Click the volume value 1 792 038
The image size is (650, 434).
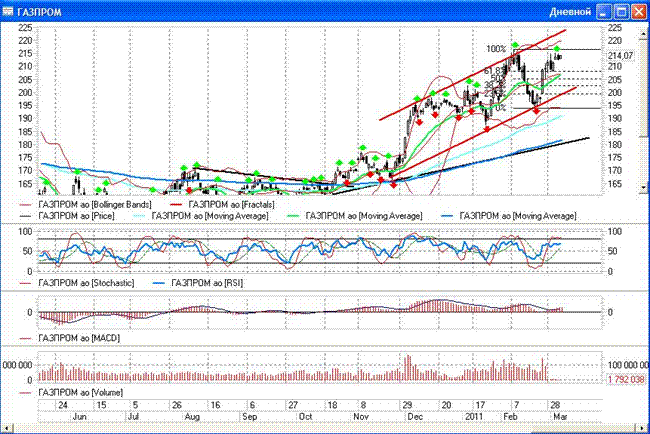626,379
